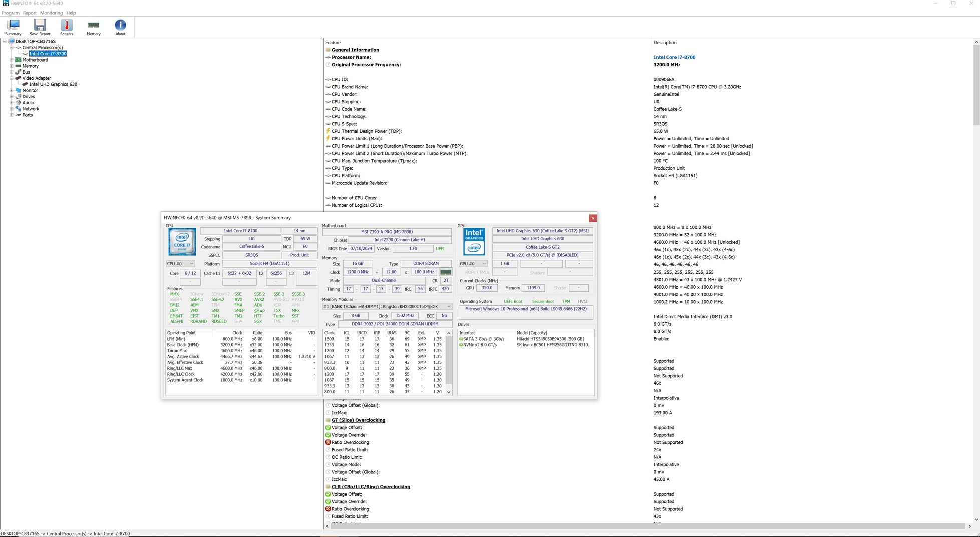
Task: Click the Codename field showing Coffee Lake-S
Action: (251, 247)
